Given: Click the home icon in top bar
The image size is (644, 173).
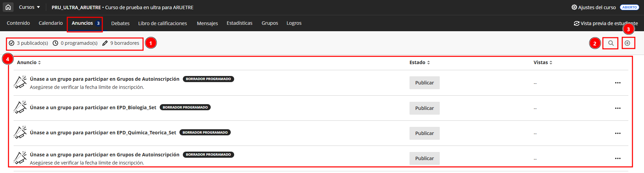Looking at the screenshot, I should point(8,7).
